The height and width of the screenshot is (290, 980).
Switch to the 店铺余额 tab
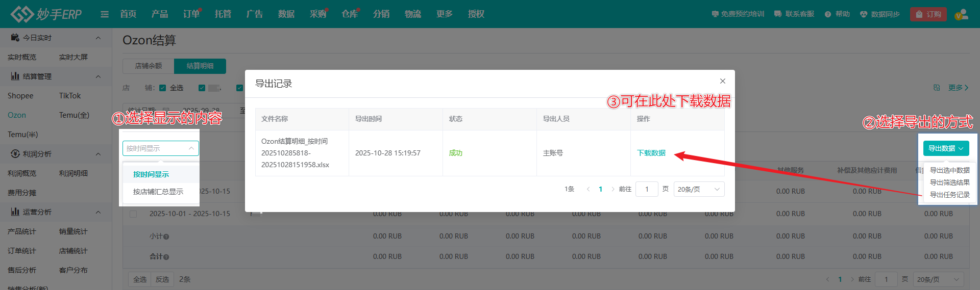pyautogui.click(x=149, y=66)
